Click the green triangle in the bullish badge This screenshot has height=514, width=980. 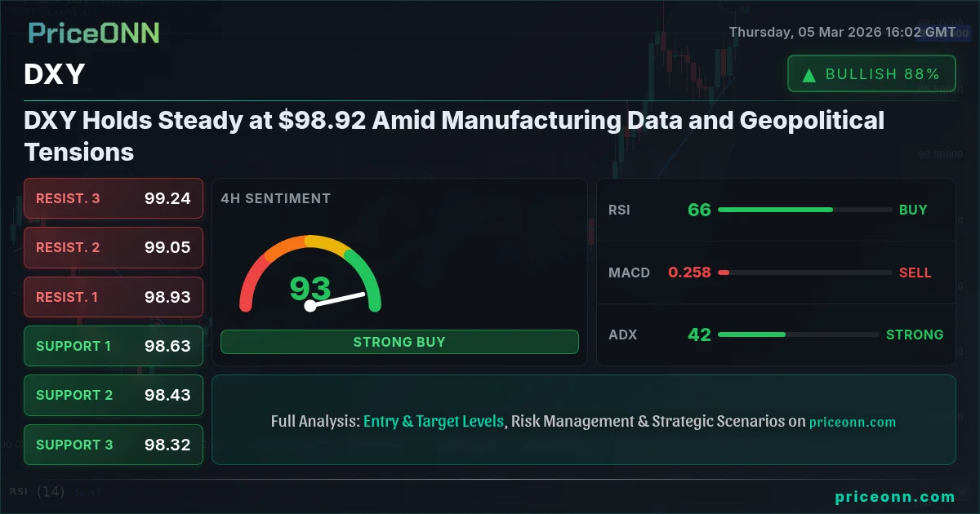pos(809,75)
